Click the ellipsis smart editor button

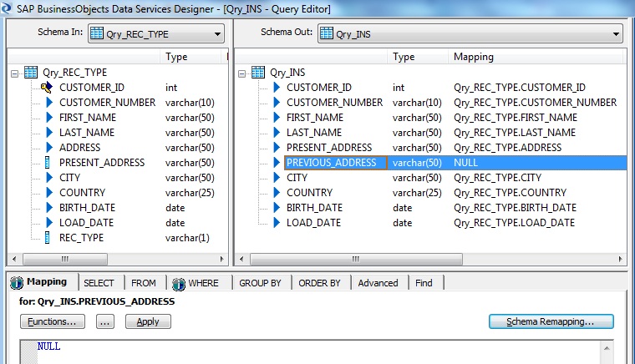pos(105,321)
